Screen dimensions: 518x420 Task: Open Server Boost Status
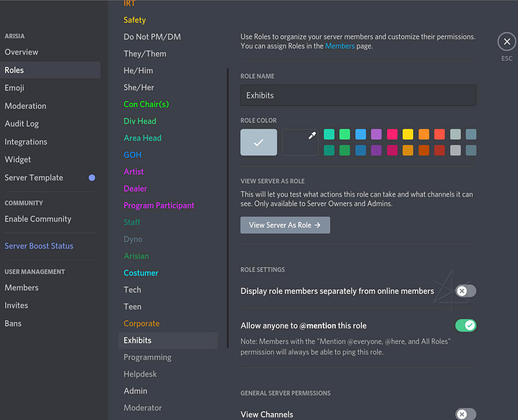click(x=39, y=246)
